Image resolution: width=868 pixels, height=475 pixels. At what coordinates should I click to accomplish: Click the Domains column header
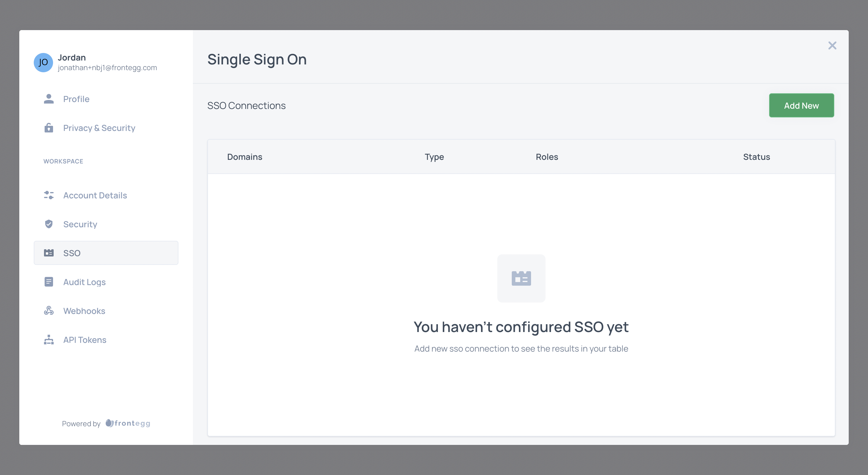pos(245,157)
